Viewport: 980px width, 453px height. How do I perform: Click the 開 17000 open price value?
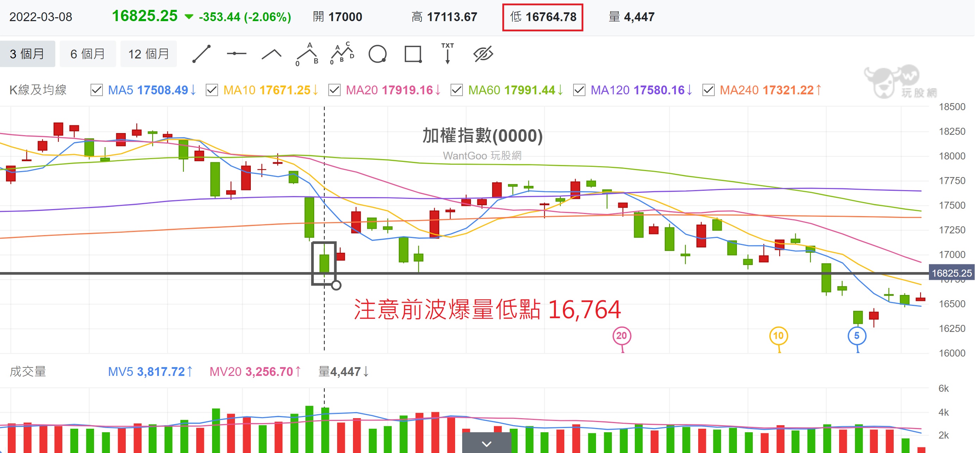pyautogui.click(x=337, y=17)
